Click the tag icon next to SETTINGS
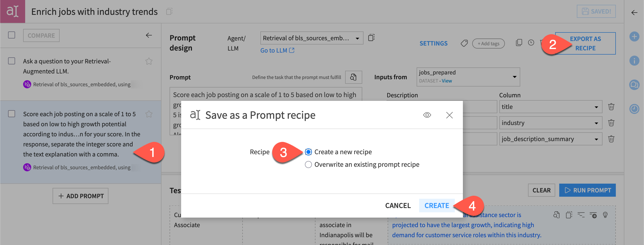 pyautogui.click(x=464, y=43)
